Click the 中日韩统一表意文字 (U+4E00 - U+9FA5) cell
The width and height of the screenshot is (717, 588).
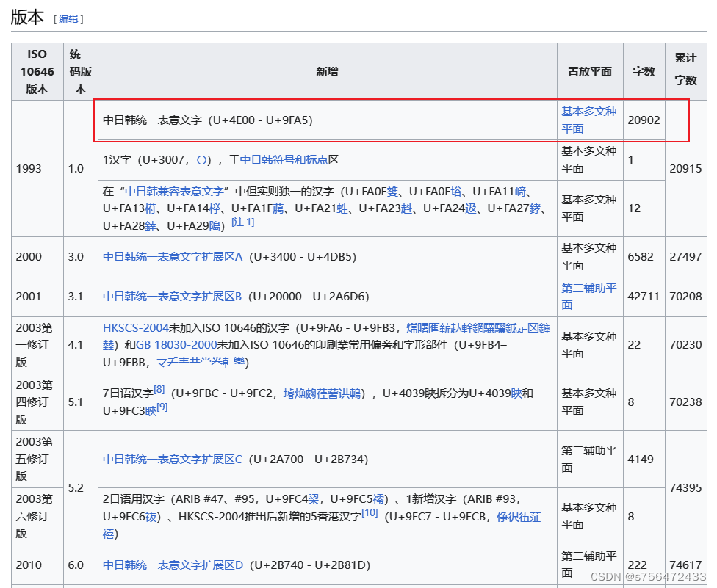coord(328,120)
